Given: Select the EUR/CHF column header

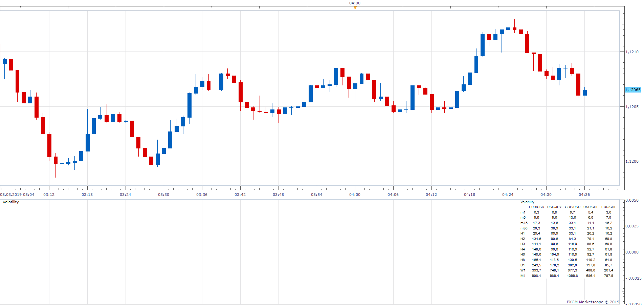Looking at the screenshot, I should click(609, 207).
